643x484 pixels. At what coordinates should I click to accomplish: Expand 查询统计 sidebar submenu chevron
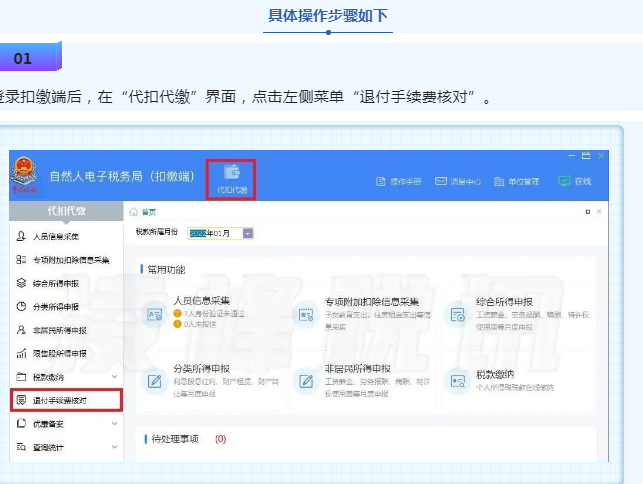[115, 447]
